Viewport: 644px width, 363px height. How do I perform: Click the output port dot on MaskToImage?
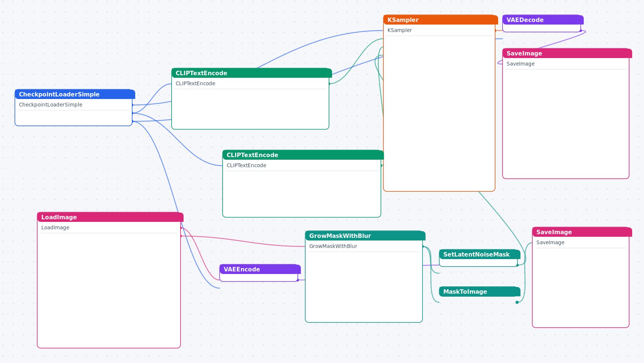517,302
